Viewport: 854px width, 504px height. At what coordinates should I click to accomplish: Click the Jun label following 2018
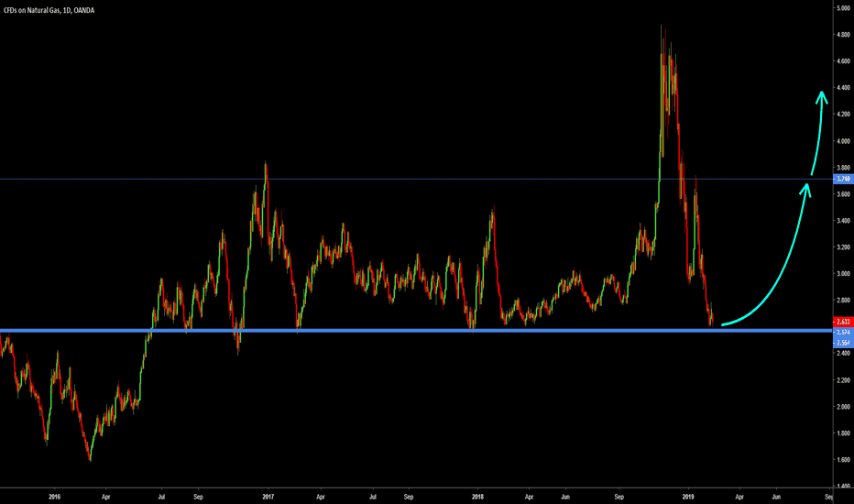(565, 497)
